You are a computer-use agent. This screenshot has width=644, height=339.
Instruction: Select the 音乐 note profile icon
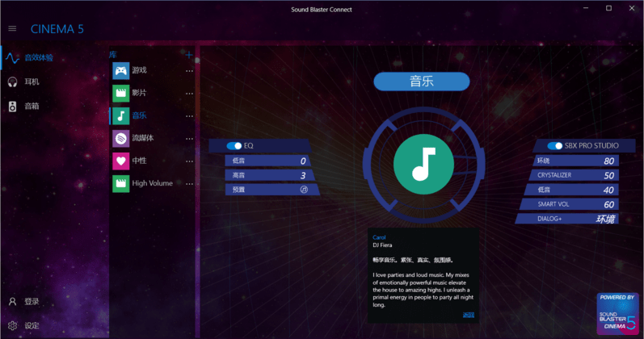pos(120,115)
